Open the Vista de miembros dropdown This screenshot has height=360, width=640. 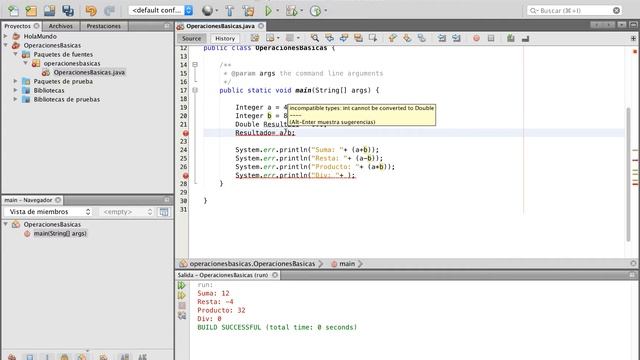coord(49,212)
